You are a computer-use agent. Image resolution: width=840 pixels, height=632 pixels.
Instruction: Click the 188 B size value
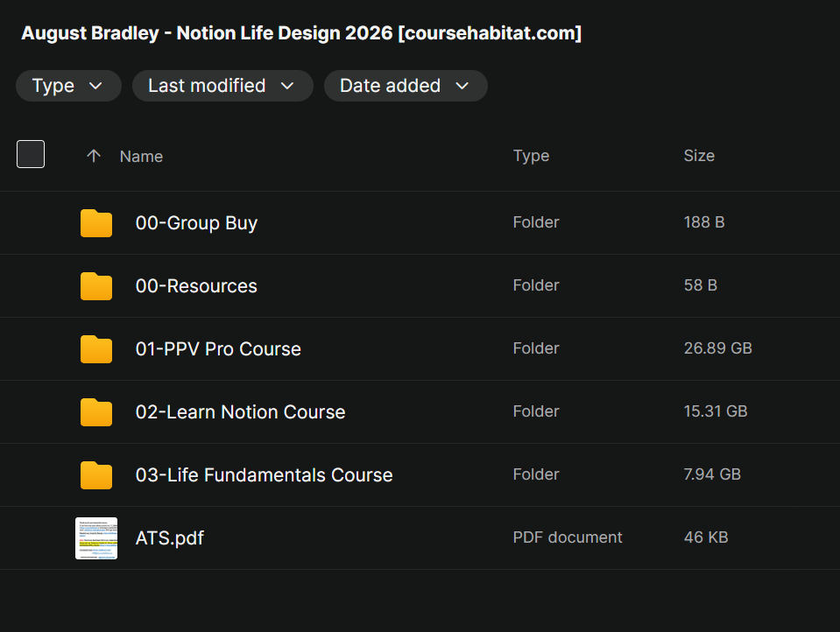click(704, 222)
